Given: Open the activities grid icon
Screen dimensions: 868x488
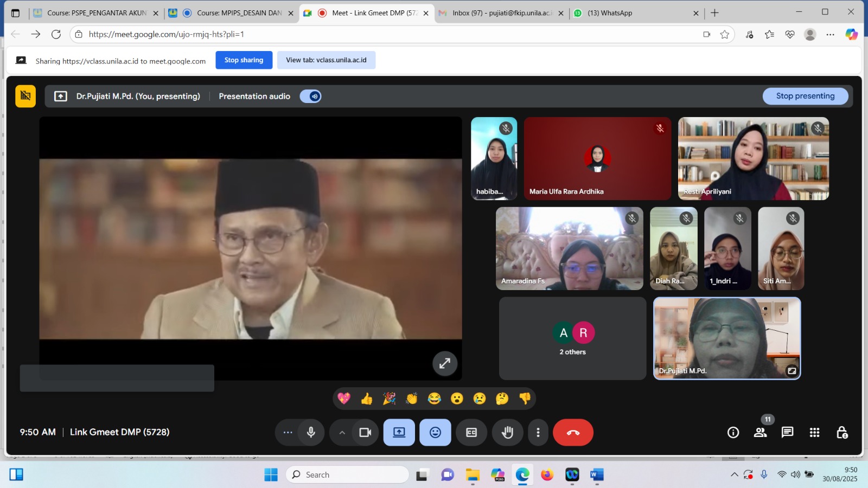Looking at the screenshot, I should [x=814, y=432].
